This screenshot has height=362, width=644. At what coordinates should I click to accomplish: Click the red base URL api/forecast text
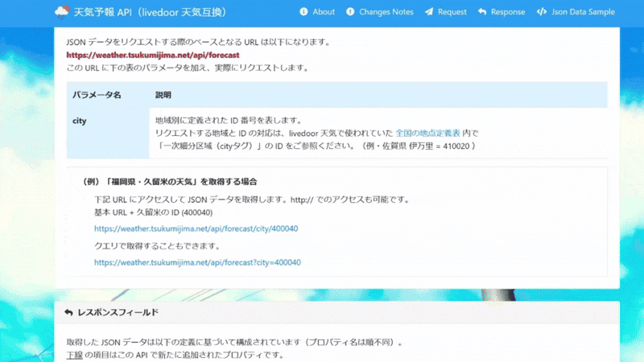tap(153, 55)
